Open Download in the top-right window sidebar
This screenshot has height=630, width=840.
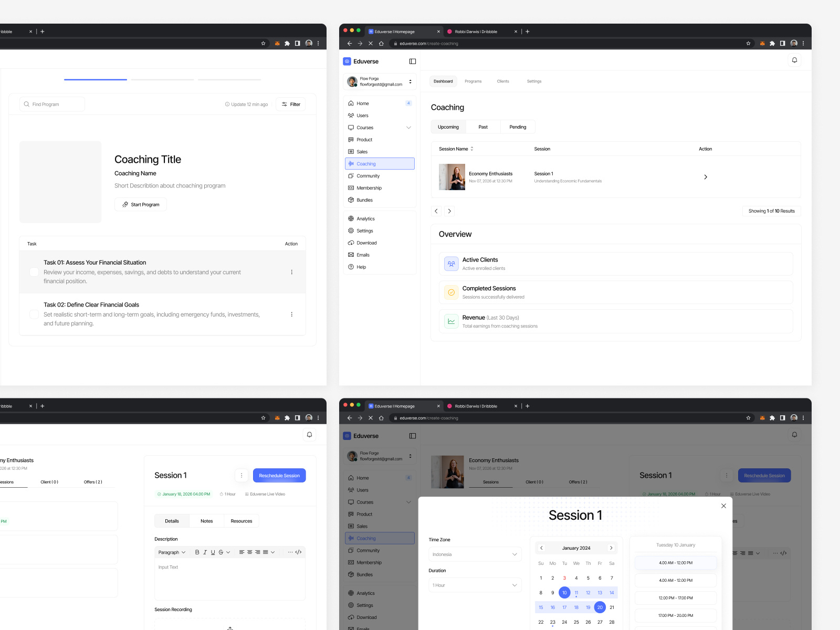(x=380, y=243)
